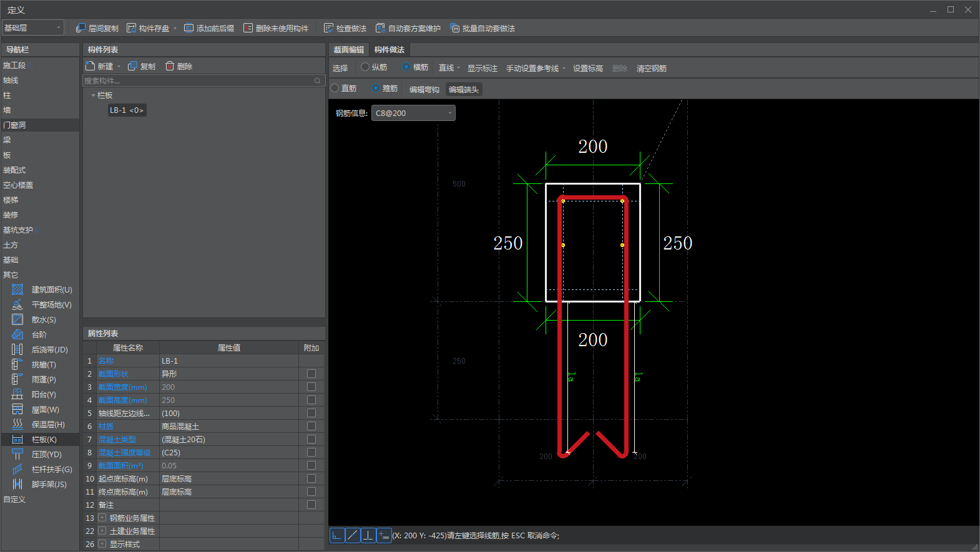980x552 pixels.
Task: Select the 后浇带(JD) icon
Action: (x=17, y=349)
